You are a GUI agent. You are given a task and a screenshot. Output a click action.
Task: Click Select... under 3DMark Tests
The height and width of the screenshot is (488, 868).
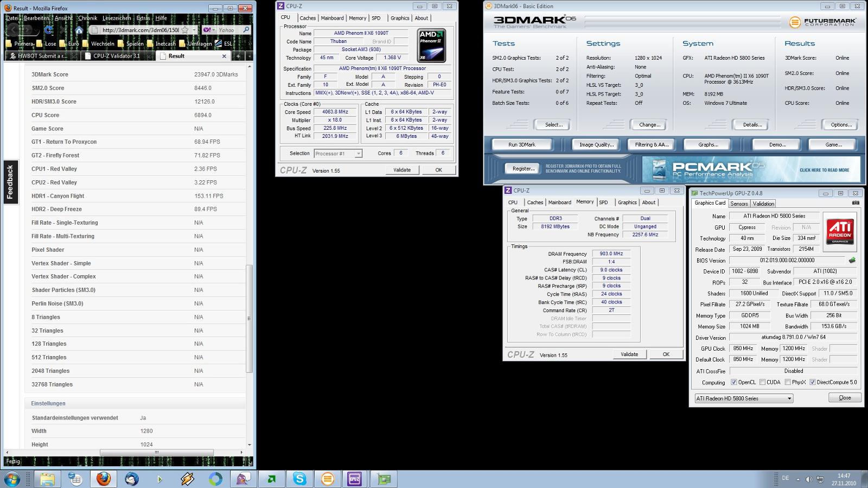(553, 125)
